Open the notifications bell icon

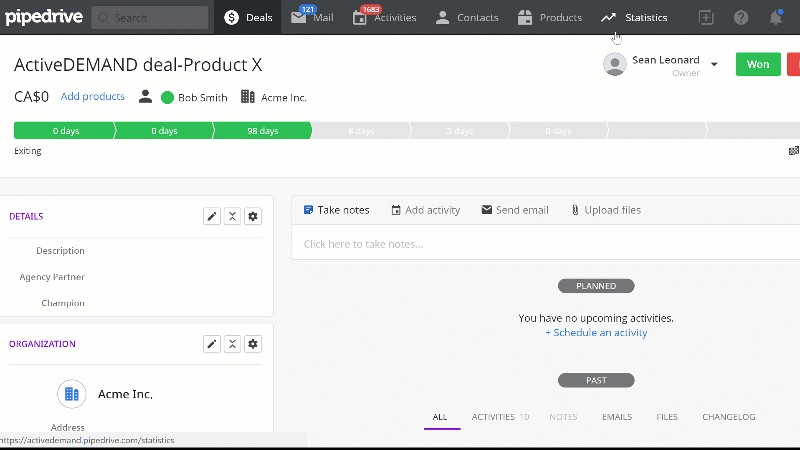pos(776,18)
